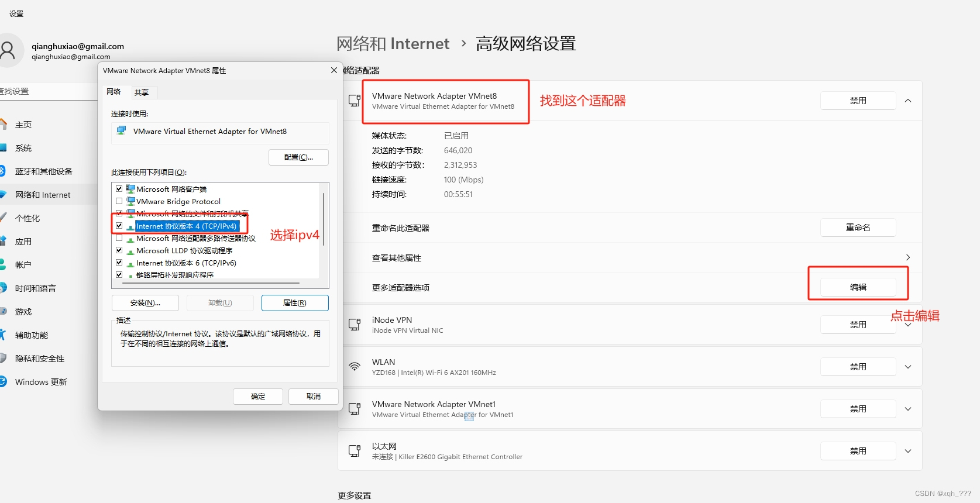Expand the iNode VPN adapter details

pos(908,325)
